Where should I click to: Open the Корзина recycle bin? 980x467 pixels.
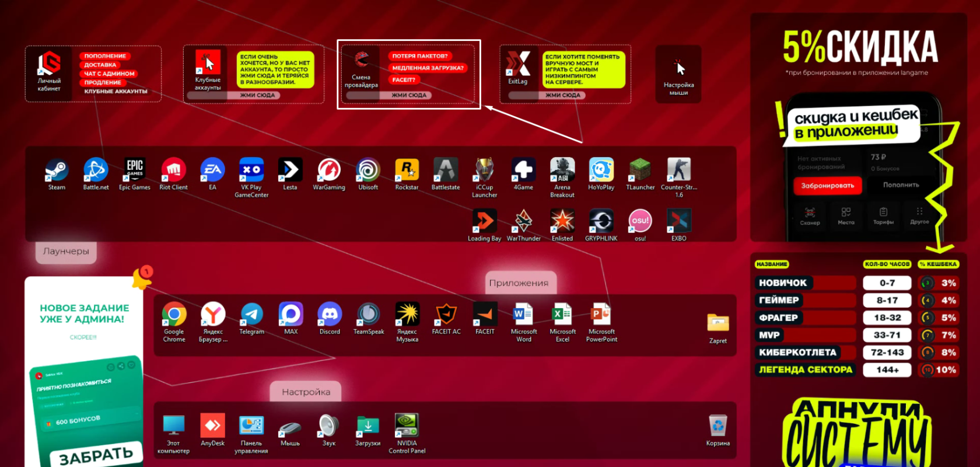[x=718, y=426]
